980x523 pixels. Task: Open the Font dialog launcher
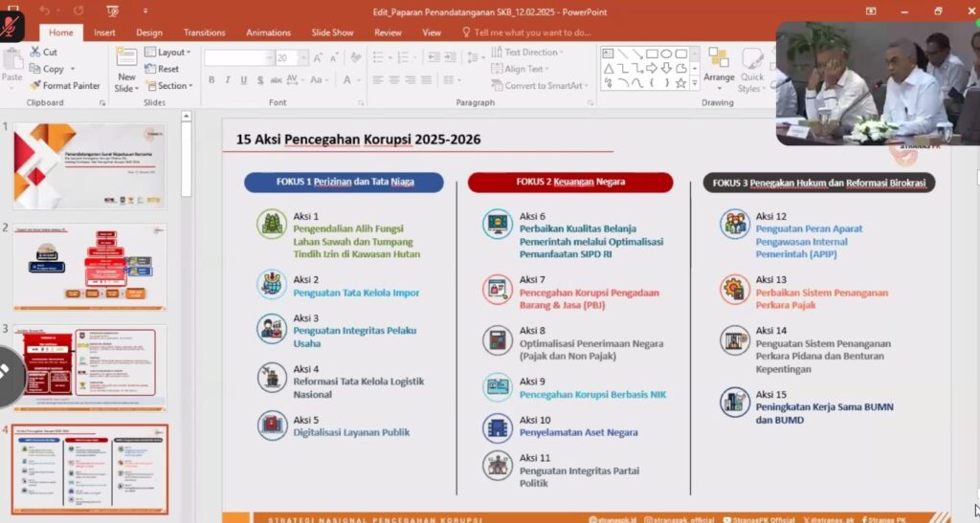tap(361, 103)
